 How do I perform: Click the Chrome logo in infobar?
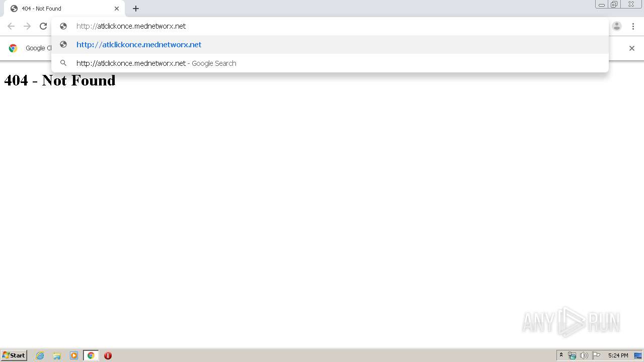13,48
